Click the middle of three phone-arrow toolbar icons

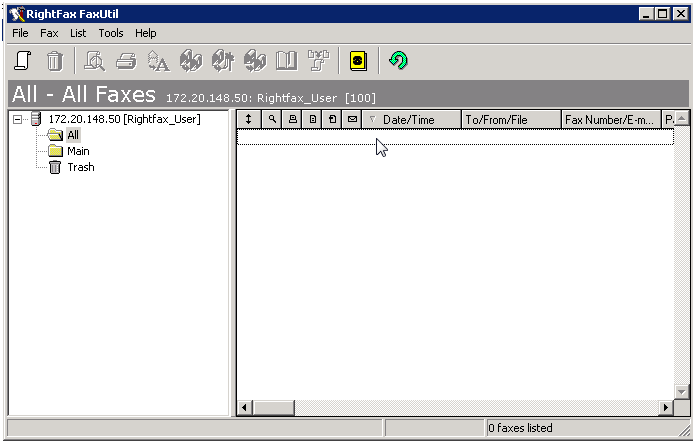[223, 61]
